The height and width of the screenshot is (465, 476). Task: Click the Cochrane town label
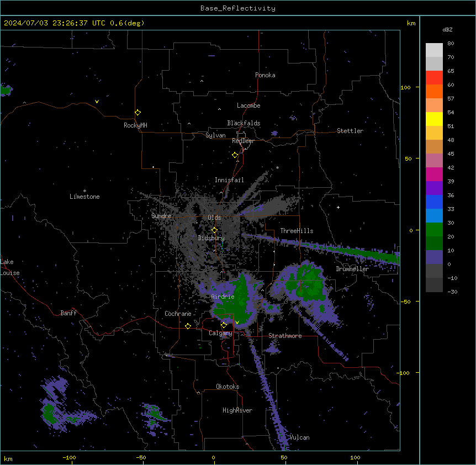pyautogui.click(x=178, y=314)
